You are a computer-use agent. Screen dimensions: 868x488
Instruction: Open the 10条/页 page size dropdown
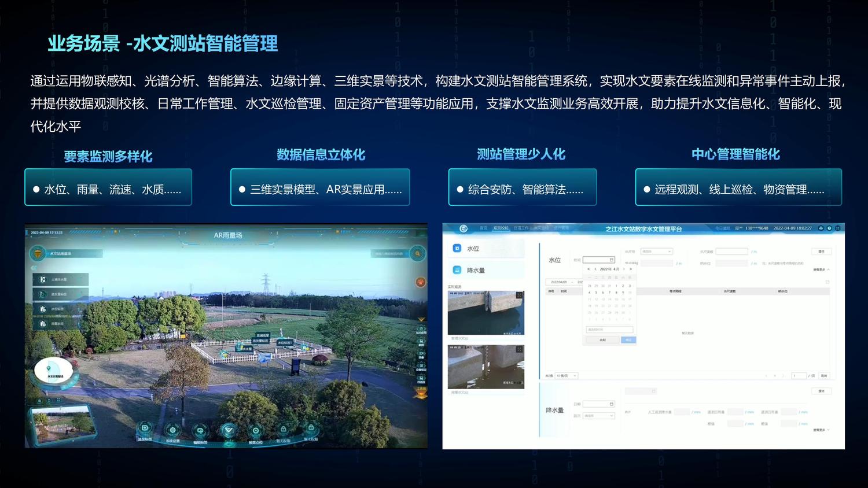[567, 376]
